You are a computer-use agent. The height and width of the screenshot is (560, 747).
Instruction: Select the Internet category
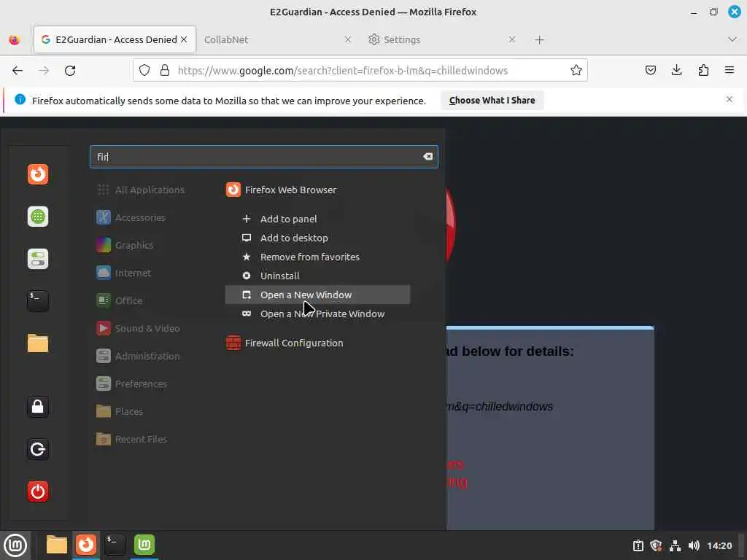coord(124,273)
